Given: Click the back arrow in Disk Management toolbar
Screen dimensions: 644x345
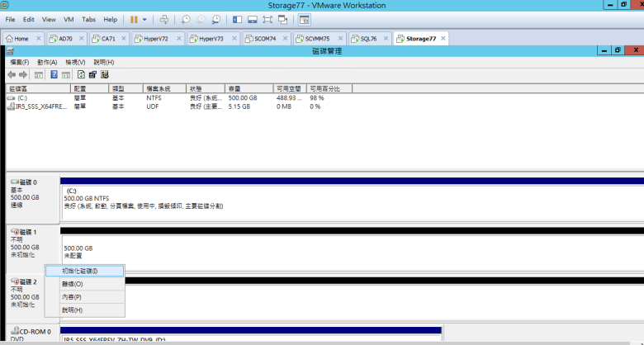Looking at the screenshot, I should coord(12,74).
